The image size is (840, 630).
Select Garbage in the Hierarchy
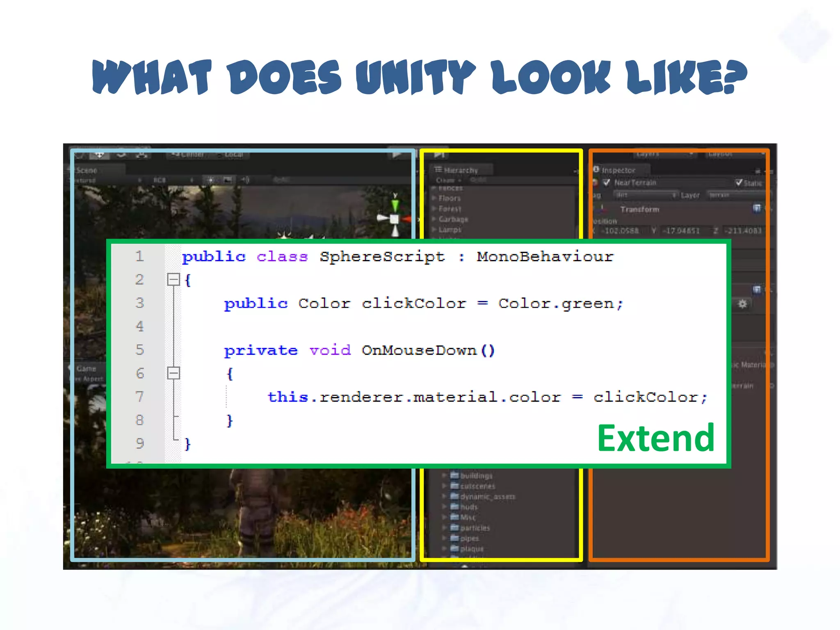453,219
